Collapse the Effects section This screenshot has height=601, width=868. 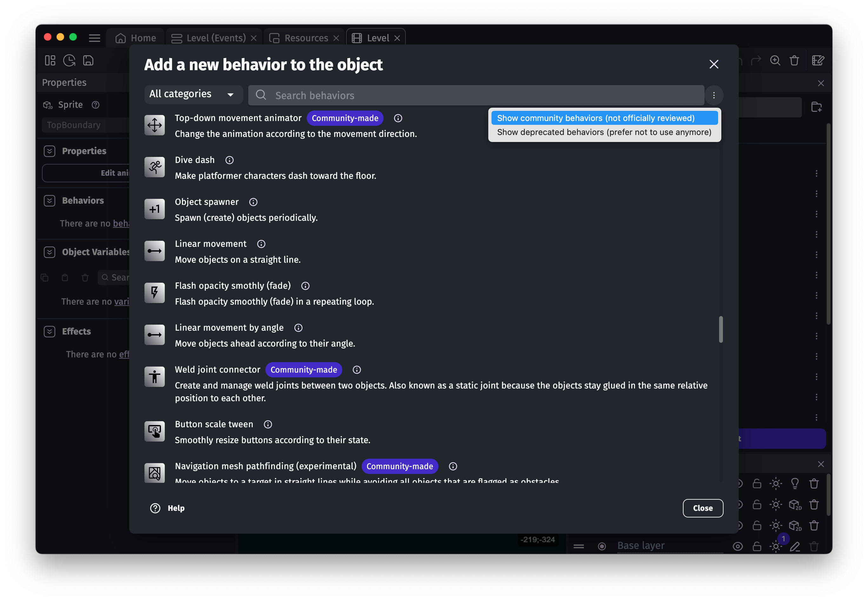click(x=49, y=331)
